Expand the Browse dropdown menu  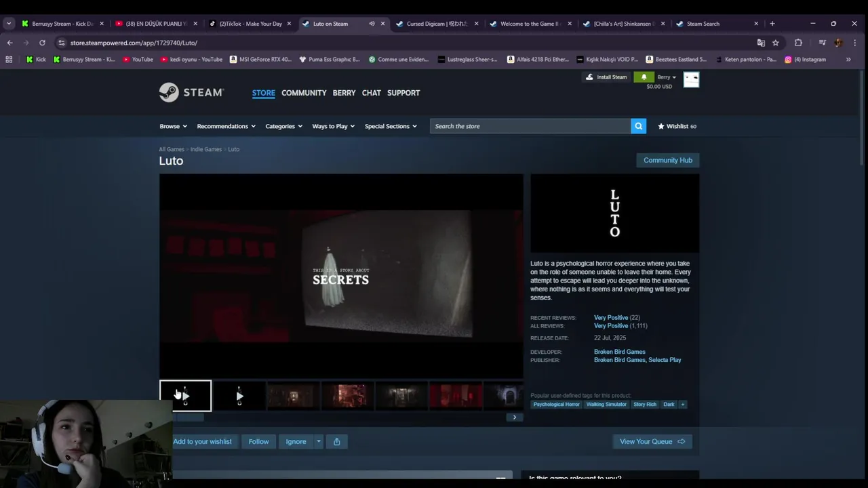pyautogui.click(x=173, y=126)
